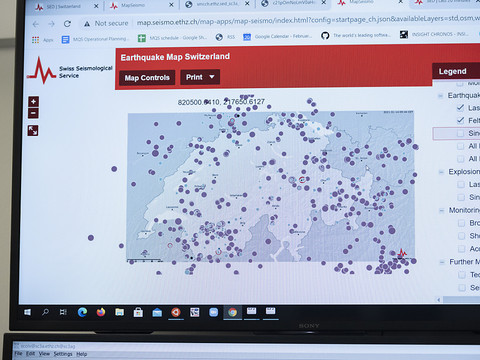Collapse the Further M... legend group
This screenshot has width=480, height=360.
tap(442, 262)
